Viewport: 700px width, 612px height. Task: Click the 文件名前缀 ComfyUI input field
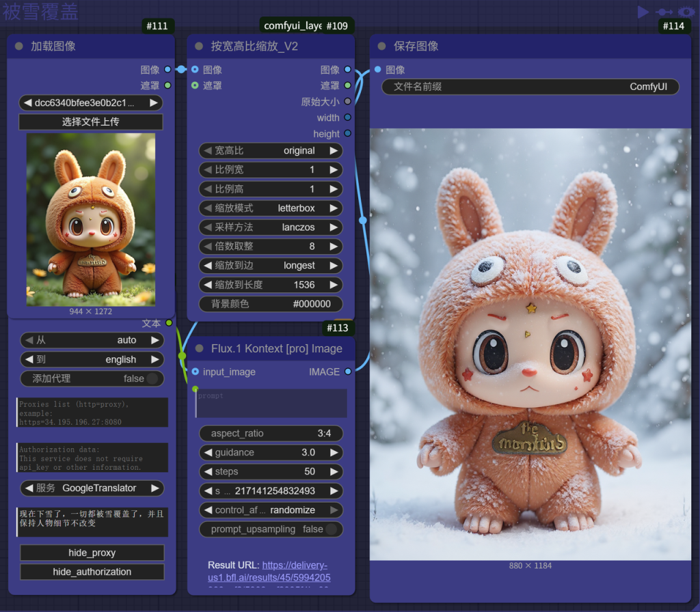tap(530, 87)
